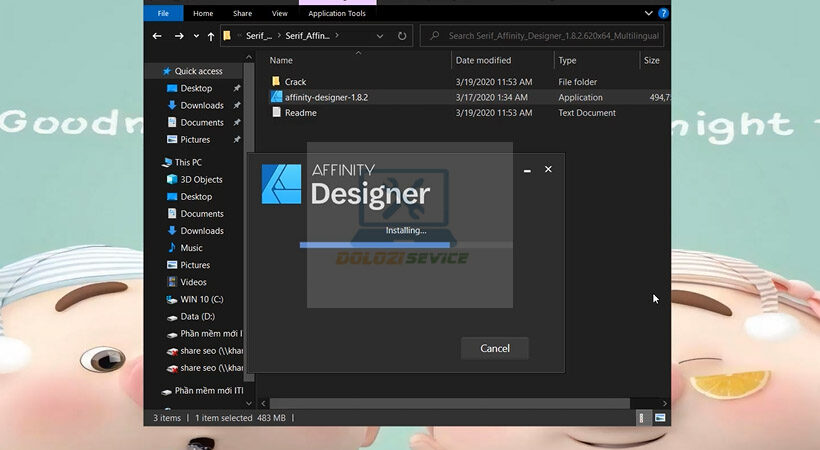Screen dimensions: 820x450
Task: Open the address bar history dropdown
Action: coord(378,36)
